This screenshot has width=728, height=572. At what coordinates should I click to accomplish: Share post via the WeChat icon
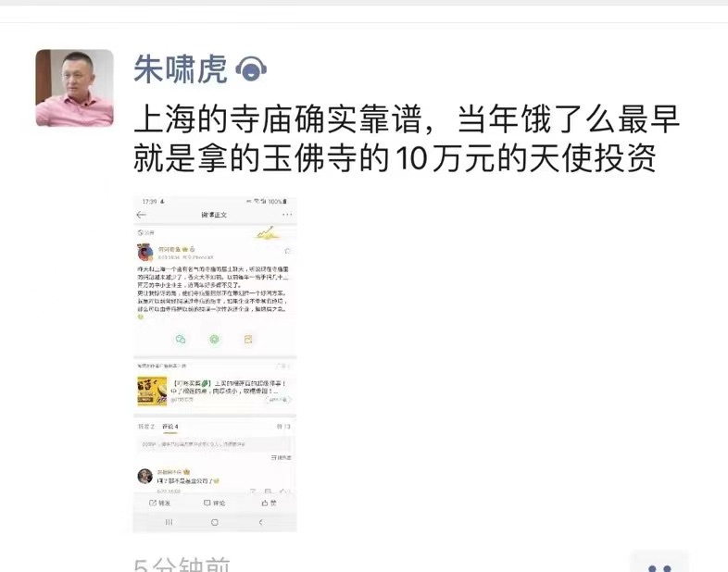(x=181, y=339)
